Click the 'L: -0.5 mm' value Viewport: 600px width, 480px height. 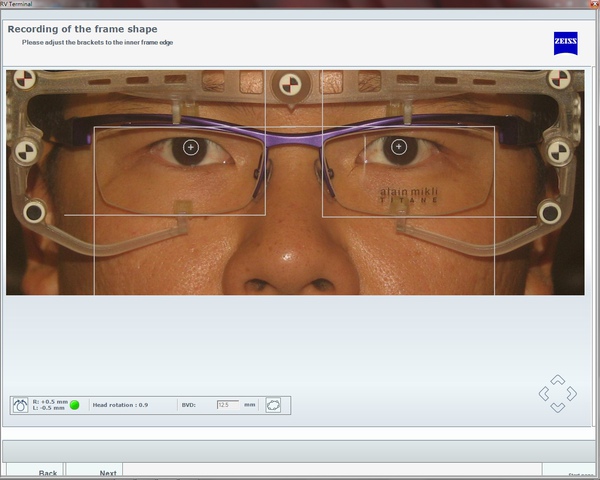(x=49, y=408)
